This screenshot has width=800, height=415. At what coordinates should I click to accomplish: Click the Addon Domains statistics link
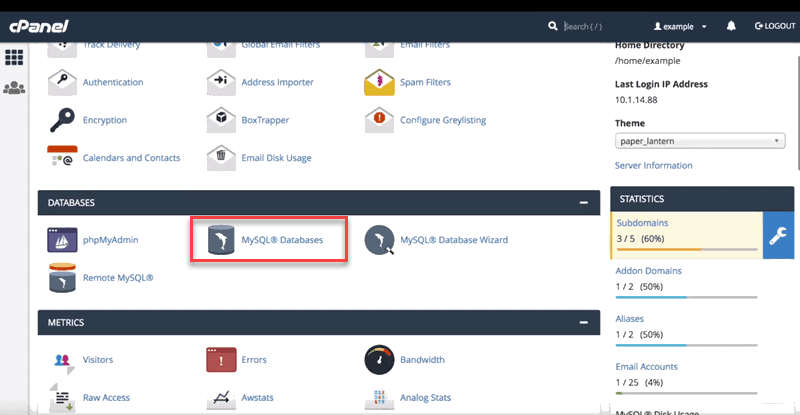click(647, 270)
